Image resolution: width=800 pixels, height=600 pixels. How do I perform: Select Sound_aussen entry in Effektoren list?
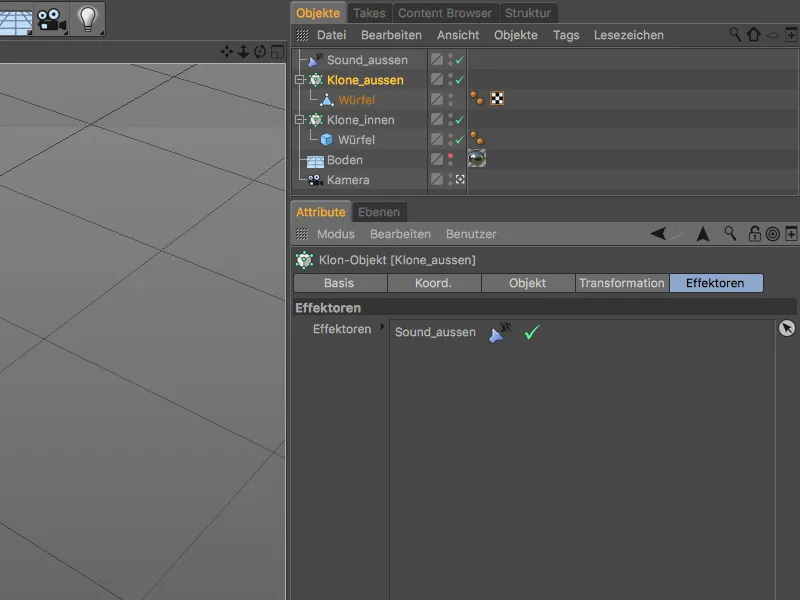point(435,332)
